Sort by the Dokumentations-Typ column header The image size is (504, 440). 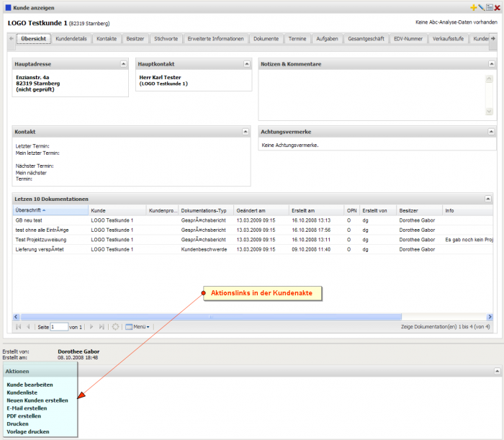206,210
